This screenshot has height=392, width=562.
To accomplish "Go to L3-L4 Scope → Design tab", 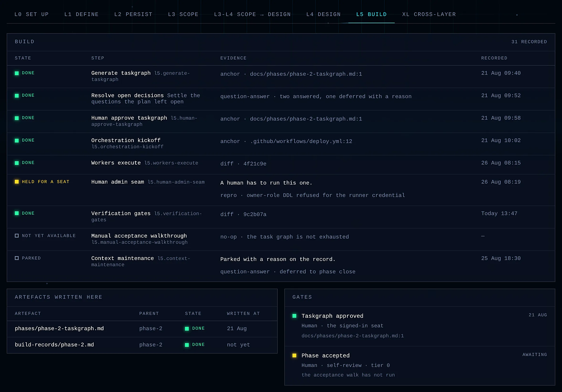I will 252,14.
